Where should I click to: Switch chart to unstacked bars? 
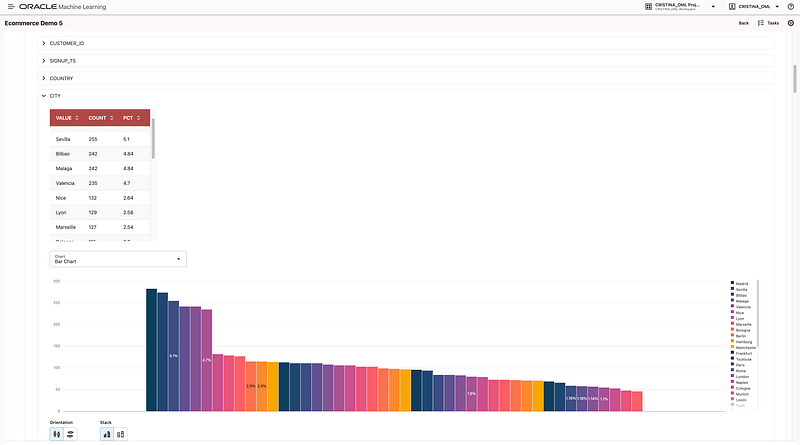(x=107, y=434)
